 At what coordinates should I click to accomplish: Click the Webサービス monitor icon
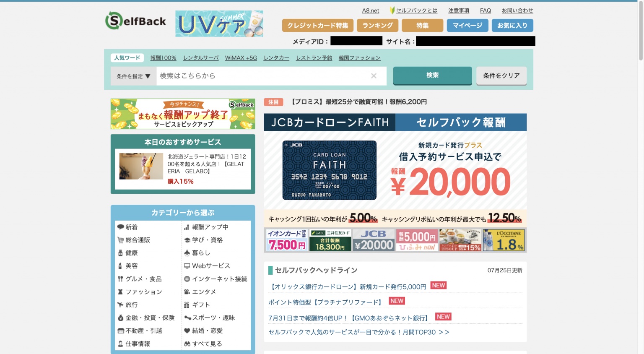pyautogui.click(x=187, y=266)
